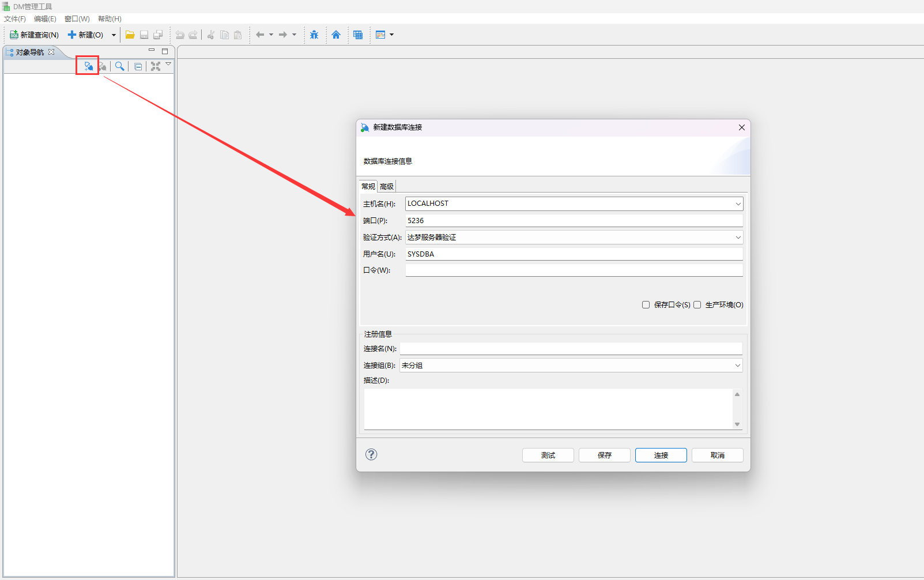Click the 端口 input field

click(574, 221)
